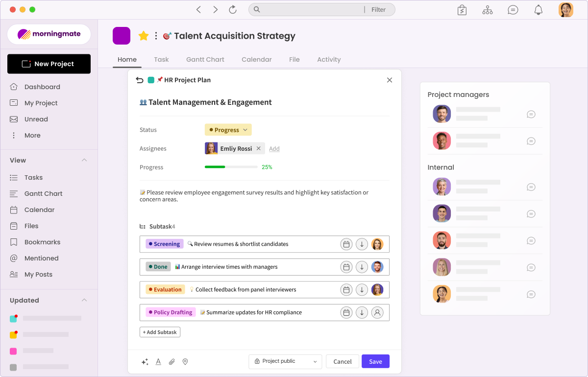Collapse the View section in sidebar

point(84,160)
